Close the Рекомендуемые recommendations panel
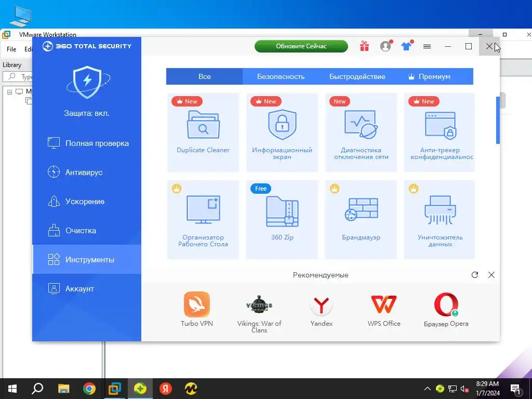Screen dimensions: 532x399 point(491,275)
